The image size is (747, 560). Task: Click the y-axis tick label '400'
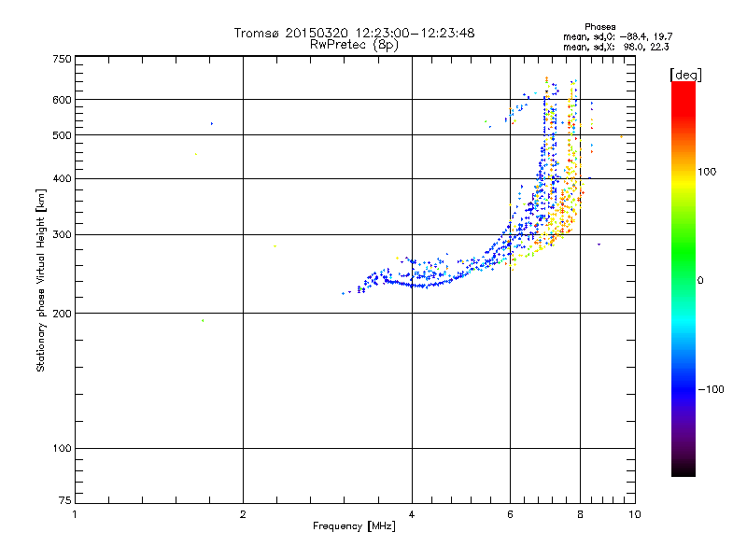62,179
